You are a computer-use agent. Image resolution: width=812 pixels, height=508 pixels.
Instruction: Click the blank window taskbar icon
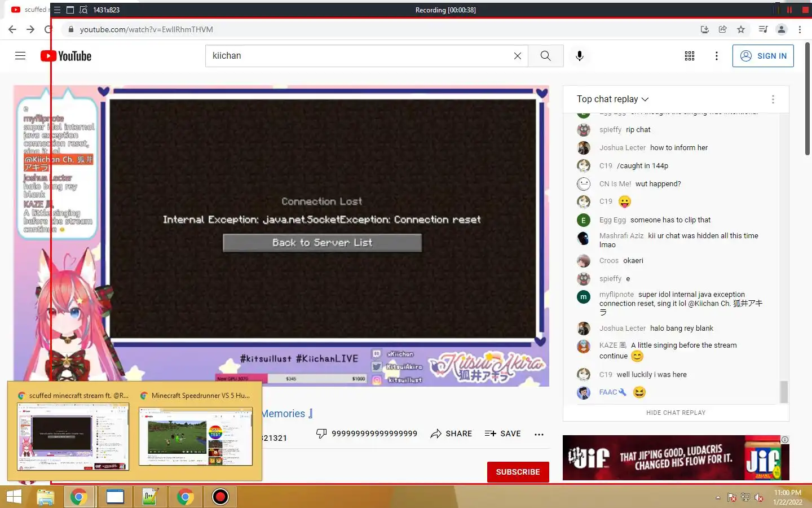pos(115,497)
